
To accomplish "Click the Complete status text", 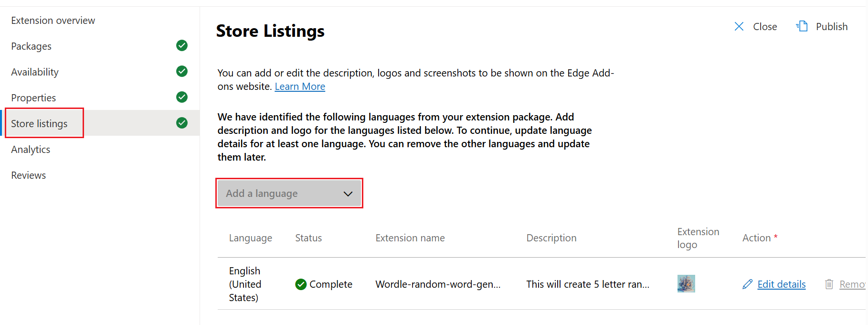I will tap(331, 284).
